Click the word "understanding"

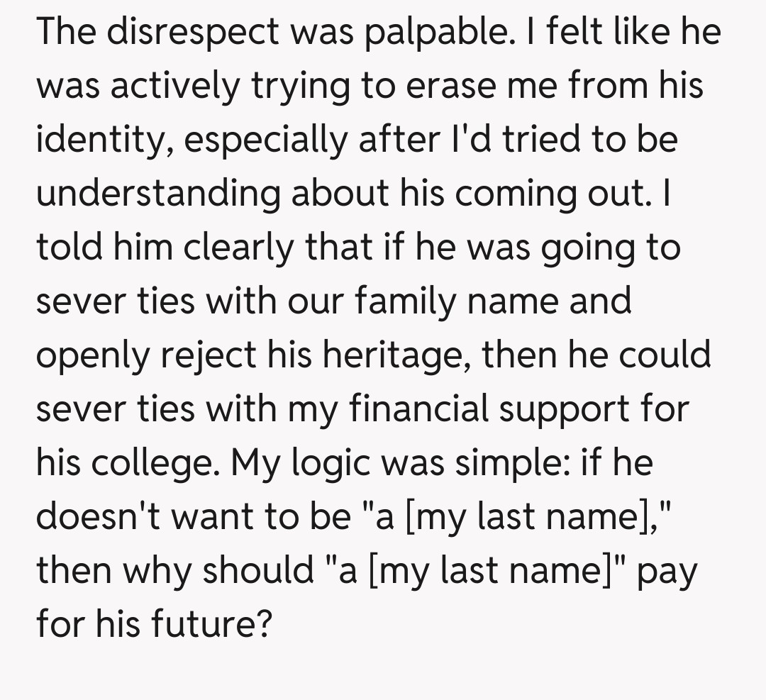click(x=158, y=194)
